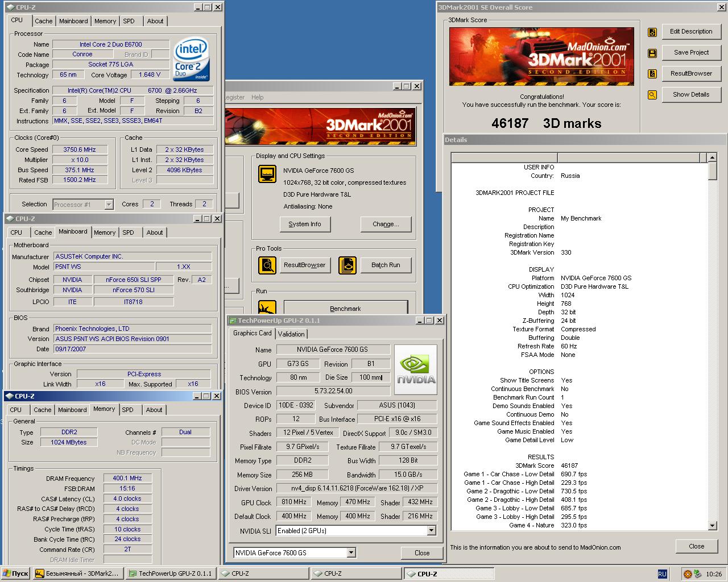728x582 pixels.
Task: Click the 3DMark2001 banner in score window
Action: 542,56
